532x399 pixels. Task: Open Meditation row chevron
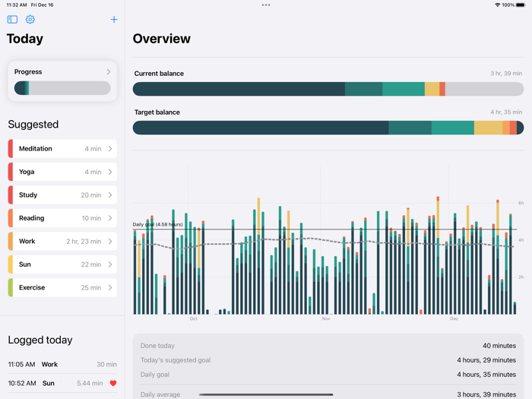pos(110,149)
